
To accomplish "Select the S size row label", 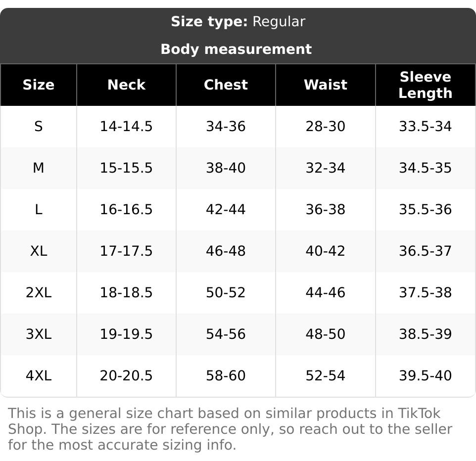I will click(x=39, y=127).
